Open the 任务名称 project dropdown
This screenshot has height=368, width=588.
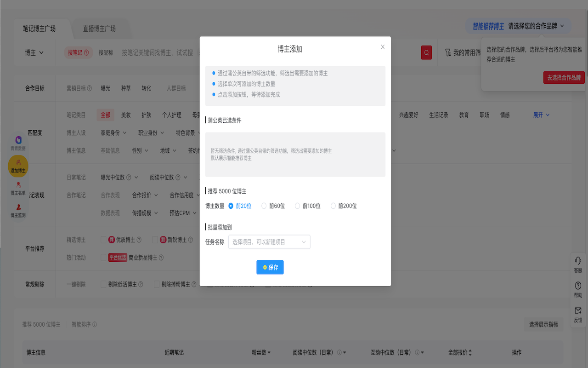click(x=269, y=242)
